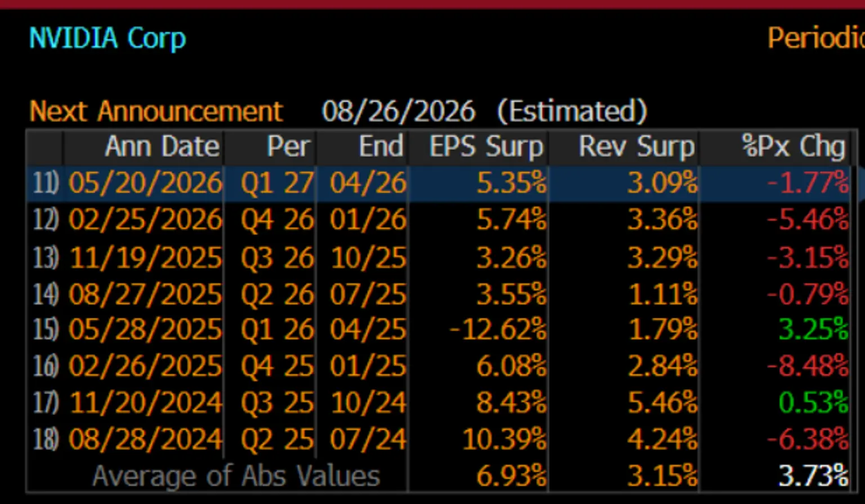
Task: Click the -12.62% EPS surprise value
Action: pyautogui.click(x=497, y=330)
